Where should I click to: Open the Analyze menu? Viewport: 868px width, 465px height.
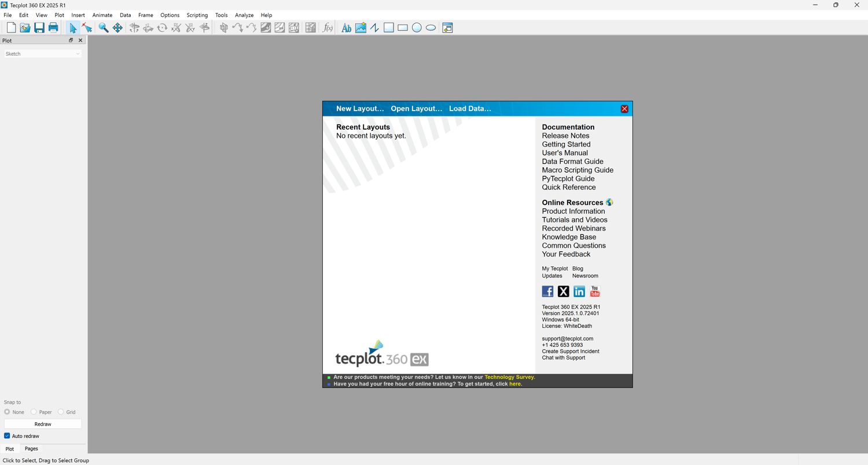[x=244, y=15]
